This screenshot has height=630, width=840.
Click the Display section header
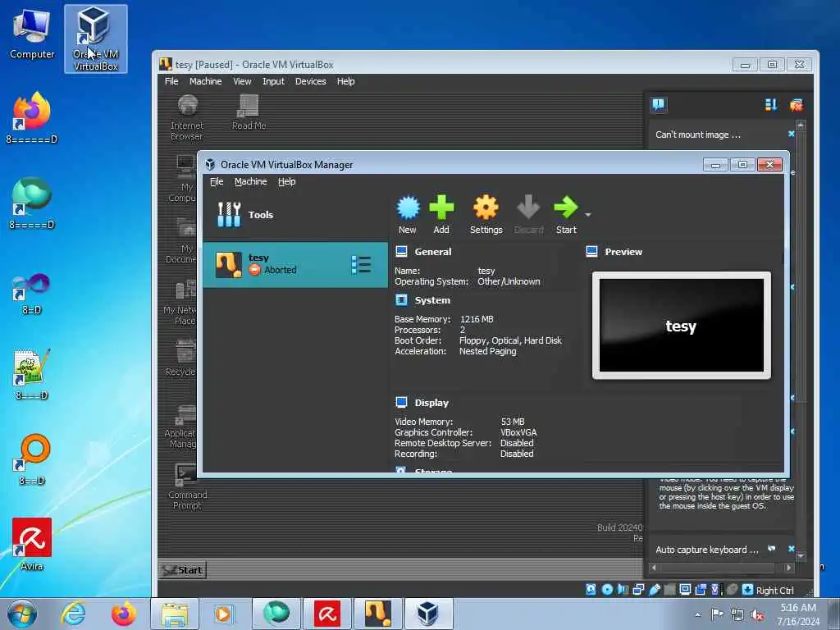pos(431,403)
